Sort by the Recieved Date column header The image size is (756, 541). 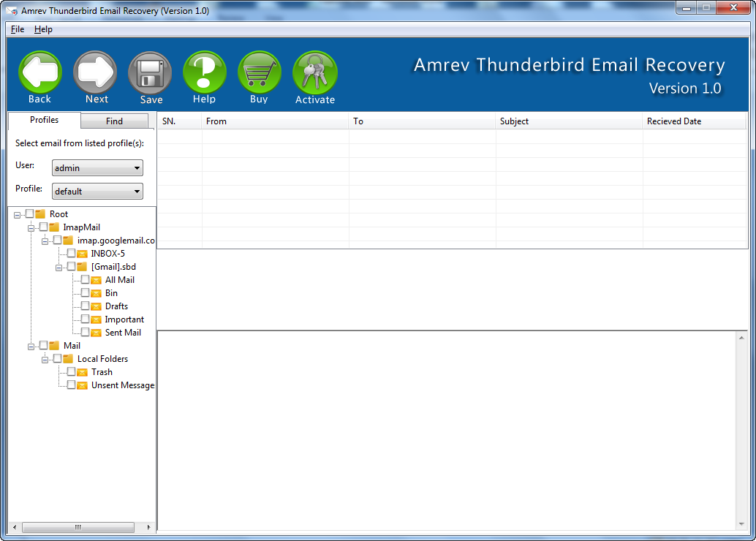695,121
